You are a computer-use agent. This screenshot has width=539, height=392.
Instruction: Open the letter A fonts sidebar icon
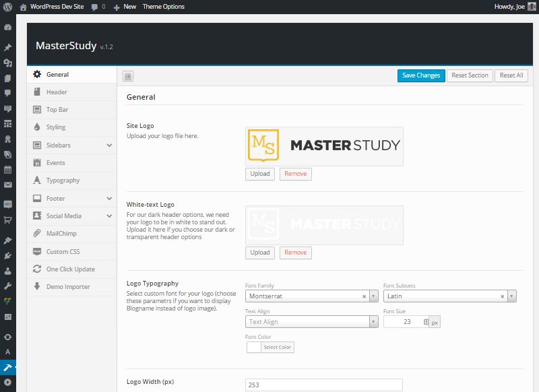pos(7,352)
